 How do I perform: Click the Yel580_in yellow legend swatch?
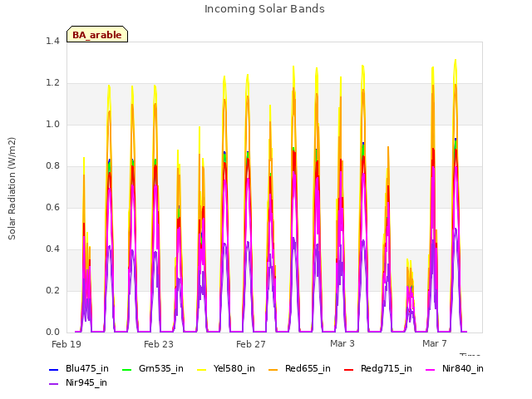[x=201, y=369]
